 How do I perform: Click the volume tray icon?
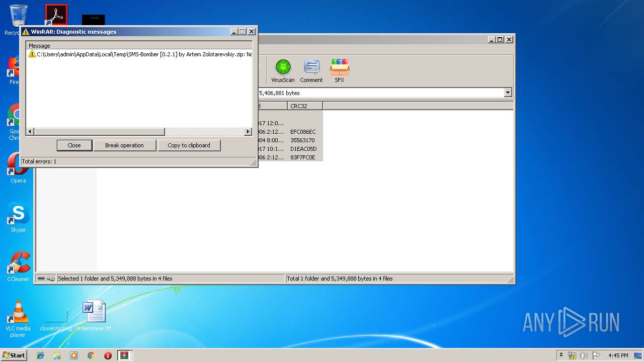(x=584, y=355)
